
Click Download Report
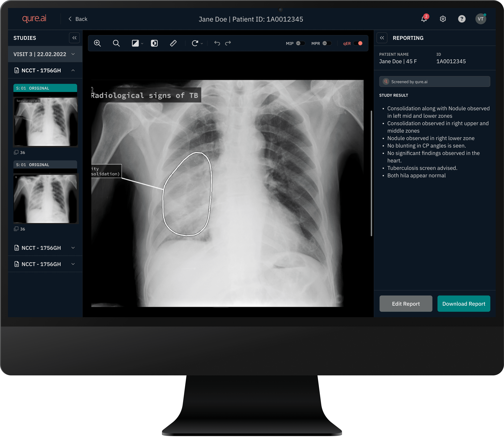(x=464, y=304)
